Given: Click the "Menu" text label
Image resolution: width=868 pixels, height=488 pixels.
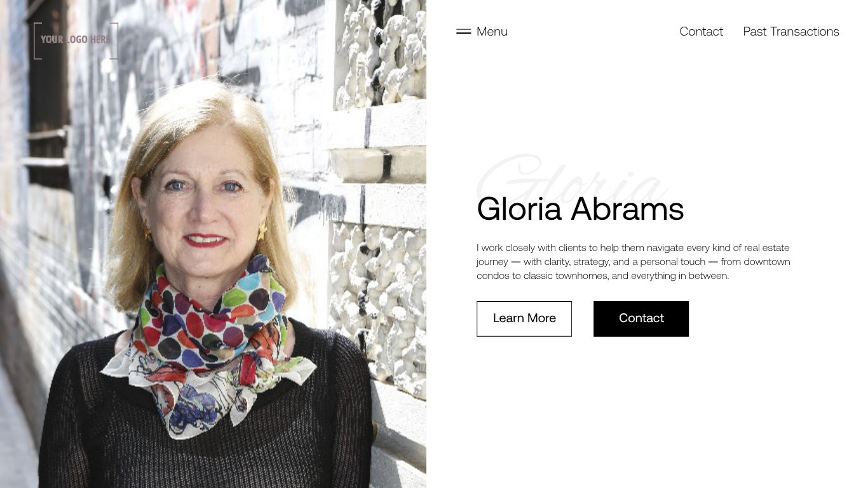Looking at the screenshot, I should tap(492, 32).
